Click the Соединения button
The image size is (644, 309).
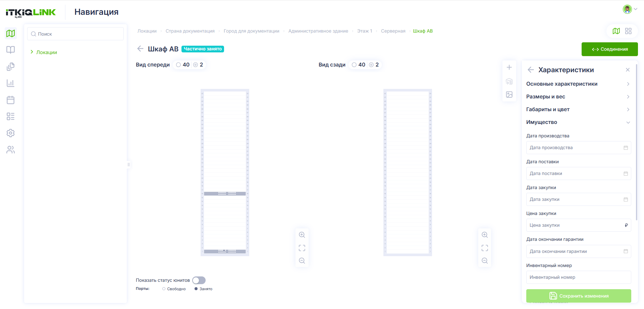(609, 49)
